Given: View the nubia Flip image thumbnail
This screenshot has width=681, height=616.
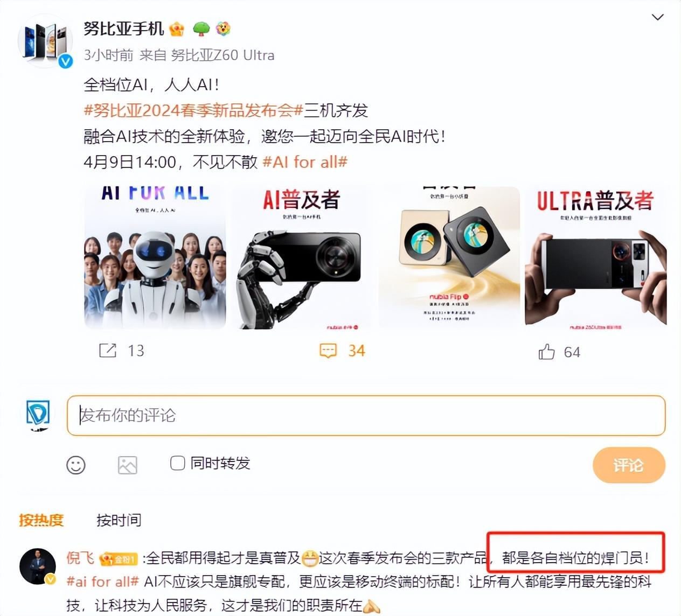Looking at the screenshot, I should pos(449,257).
